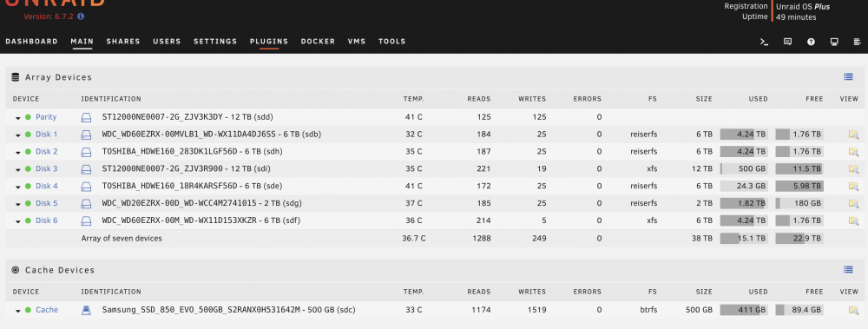
Task: Browse Disk 5 contents via view icon
Action: [853, 203]
